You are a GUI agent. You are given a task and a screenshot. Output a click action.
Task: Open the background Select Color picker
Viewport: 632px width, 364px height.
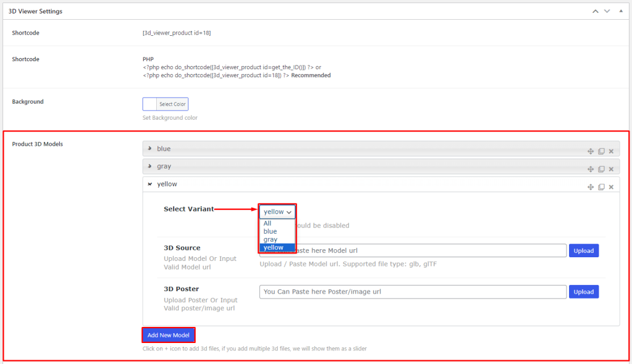(165, 104)
